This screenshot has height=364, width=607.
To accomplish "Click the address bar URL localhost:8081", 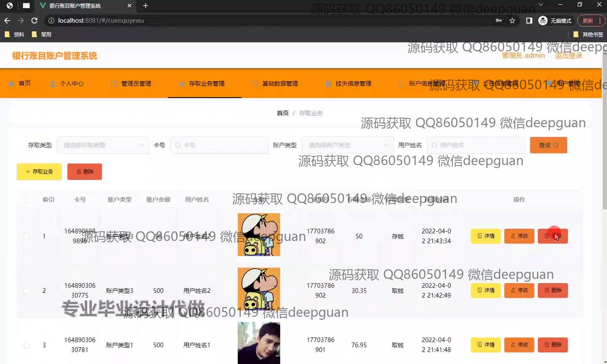I will pos(101,21).
